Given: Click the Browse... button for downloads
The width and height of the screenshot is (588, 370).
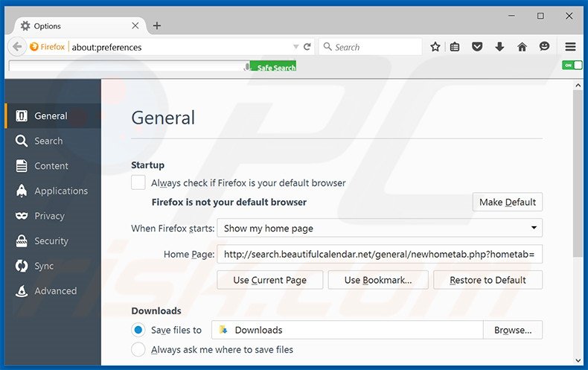Looking at the screenshot, I should click(513, 330).
